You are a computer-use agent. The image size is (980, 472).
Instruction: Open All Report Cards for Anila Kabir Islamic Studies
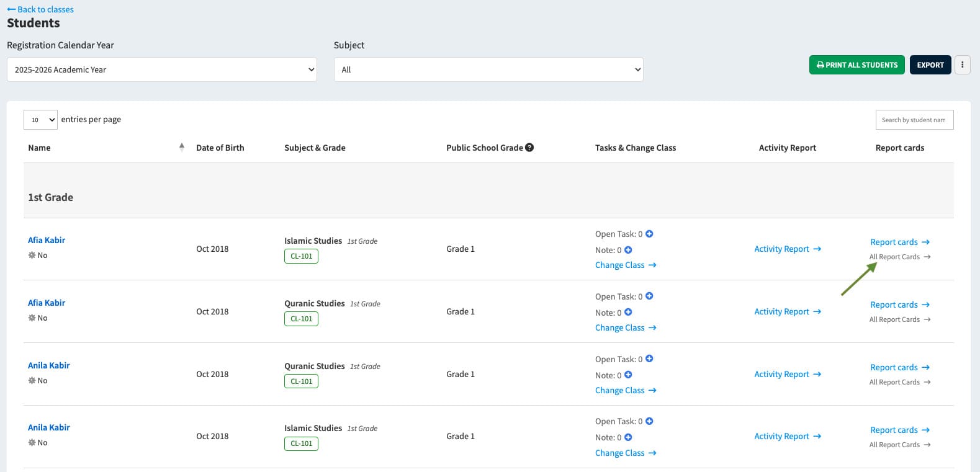pos(900,445)
